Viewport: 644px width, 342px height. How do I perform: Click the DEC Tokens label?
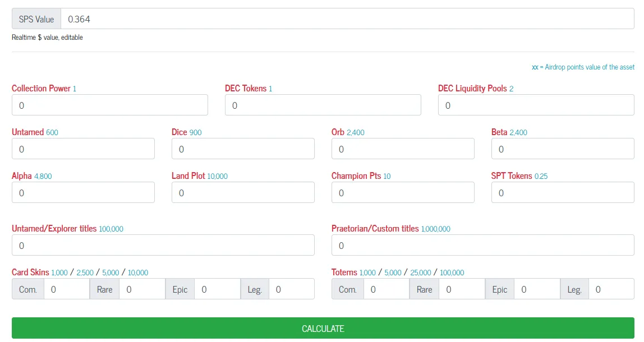(x=249, y=88)
